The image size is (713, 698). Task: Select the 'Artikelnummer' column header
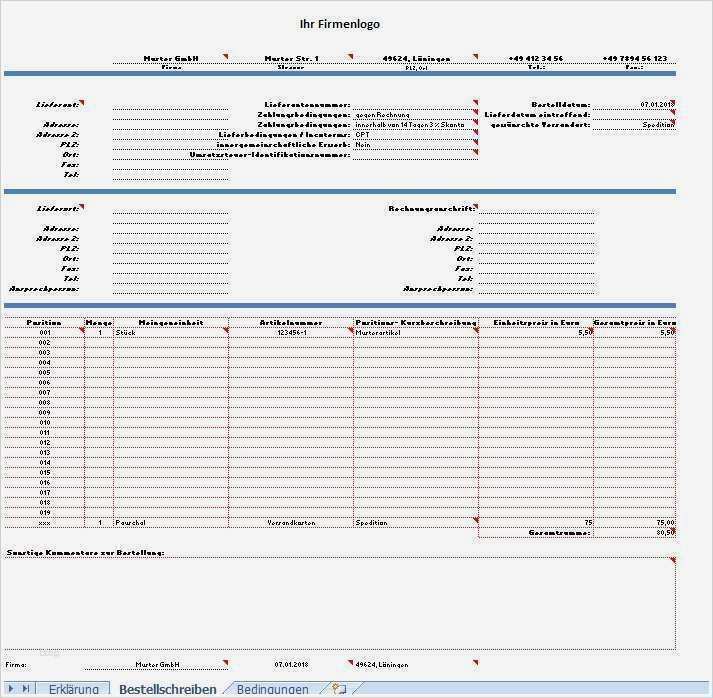291,322
